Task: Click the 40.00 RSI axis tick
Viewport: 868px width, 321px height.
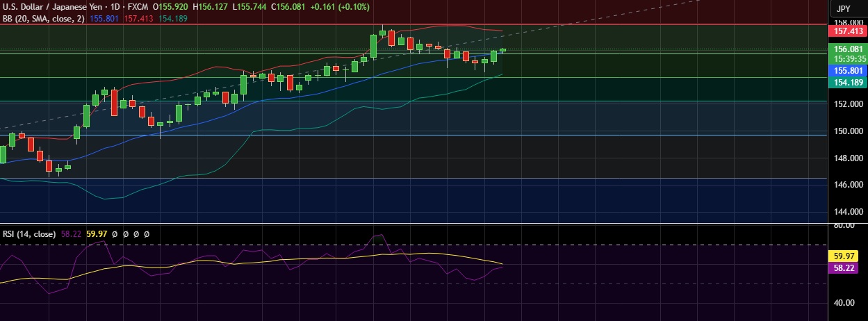Action: point(845,303)
